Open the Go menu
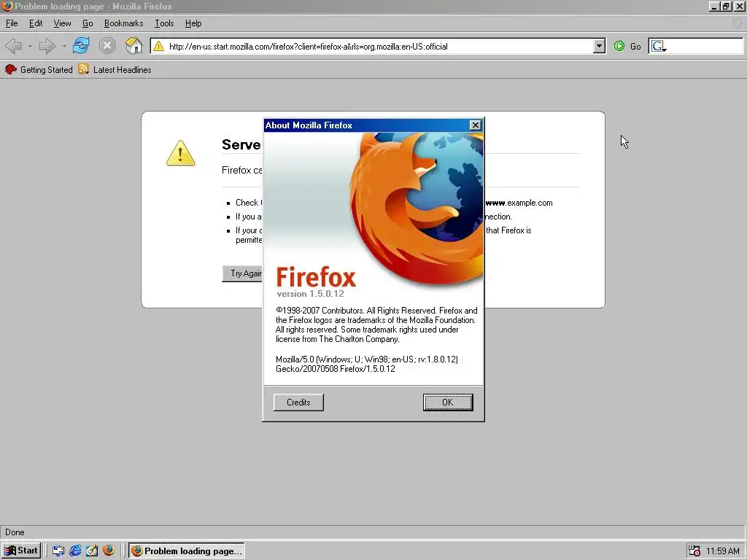This screenshot has width=747, height=560. [x=88, y=23]
